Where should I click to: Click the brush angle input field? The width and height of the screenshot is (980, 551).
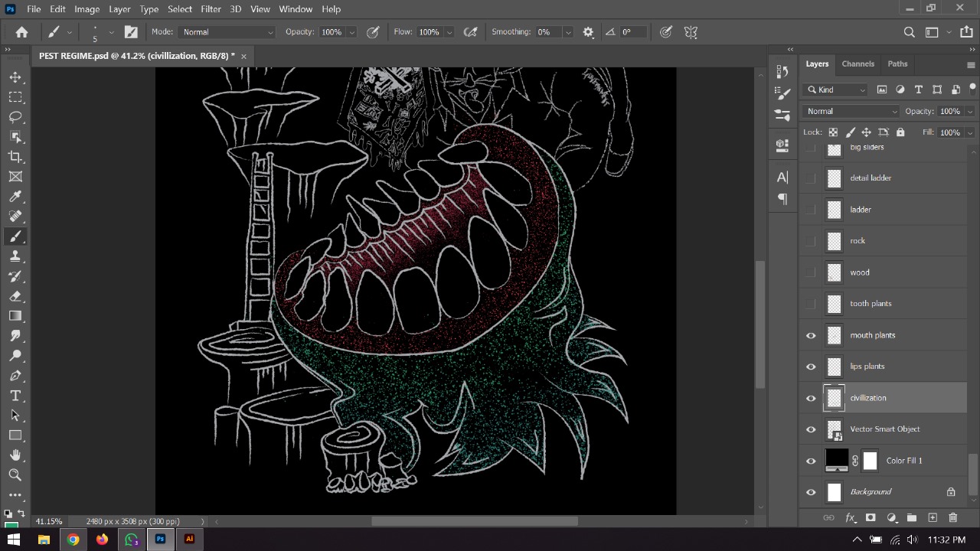pos(632,32)
